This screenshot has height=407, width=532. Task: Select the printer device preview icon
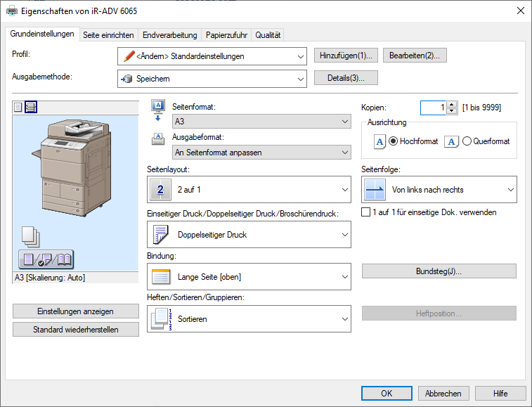(31, 107)
